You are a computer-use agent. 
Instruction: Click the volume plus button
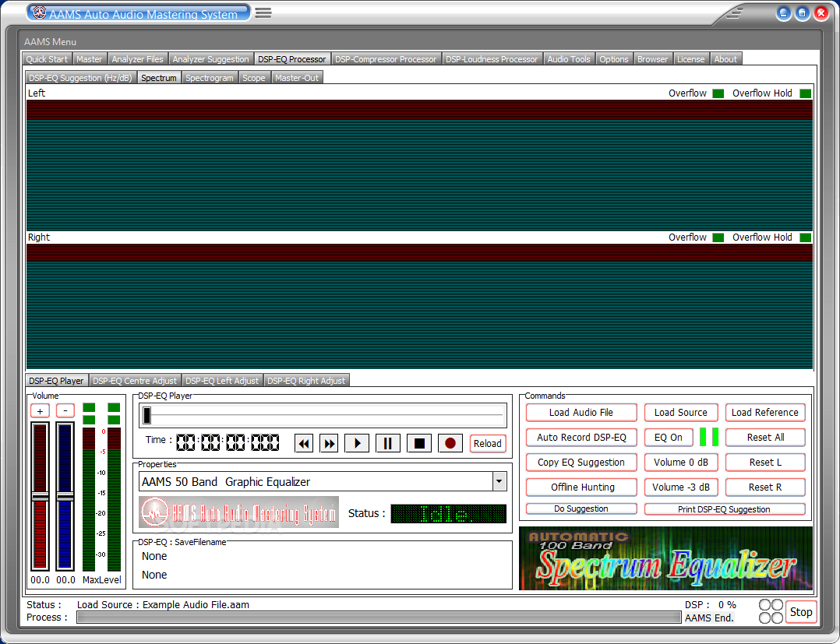pos(41,410)
